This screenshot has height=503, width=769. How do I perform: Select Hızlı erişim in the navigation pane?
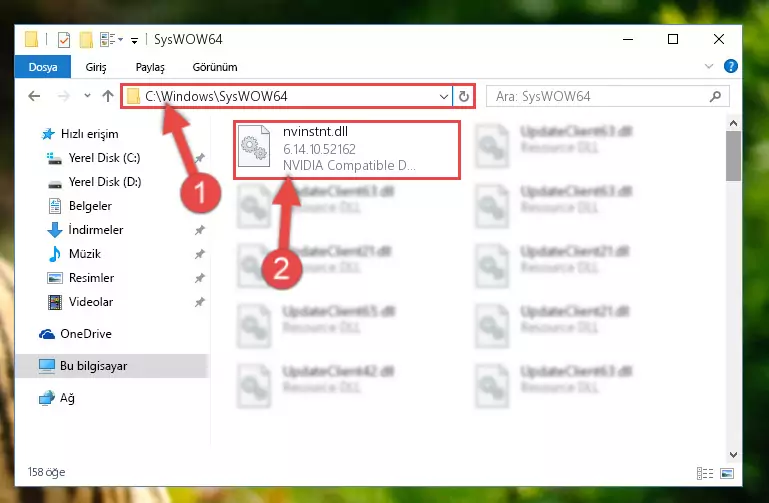79,134
